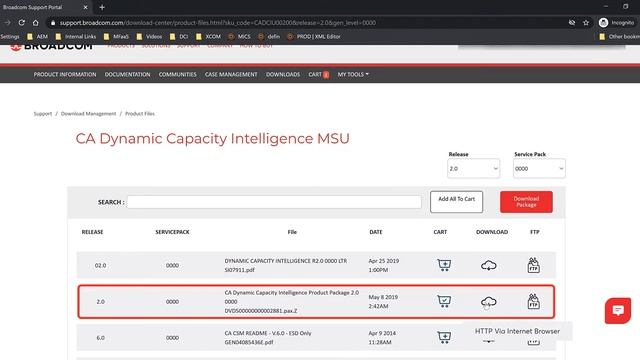Focus the Search input field
Viewport: 640px width, 360px height.
pos(274,202)
